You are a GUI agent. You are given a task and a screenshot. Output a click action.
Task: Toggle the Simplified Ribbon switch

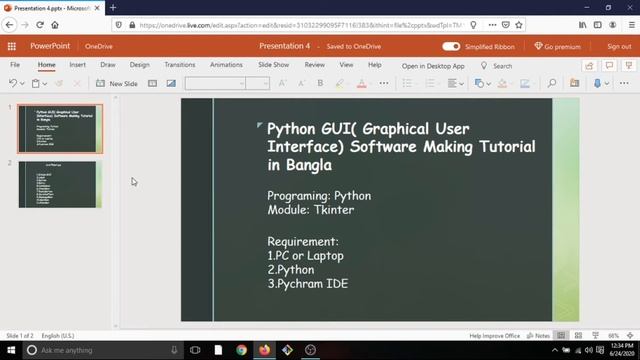point(451,47)
